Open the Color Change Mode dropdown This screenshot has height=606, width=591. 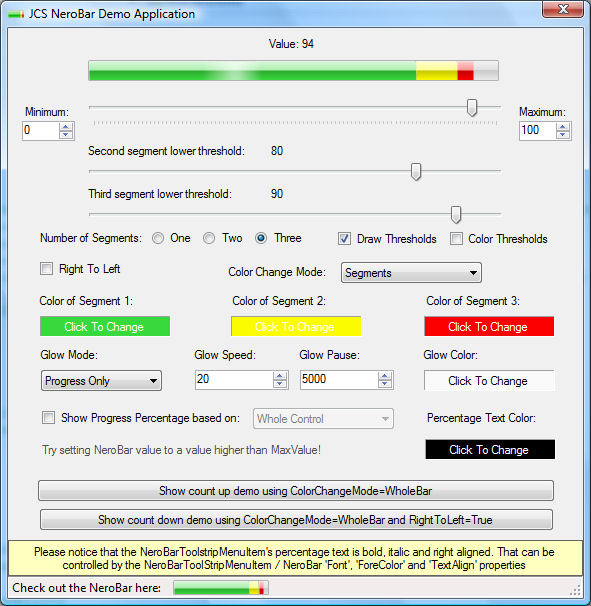click(x=411, y=272)
